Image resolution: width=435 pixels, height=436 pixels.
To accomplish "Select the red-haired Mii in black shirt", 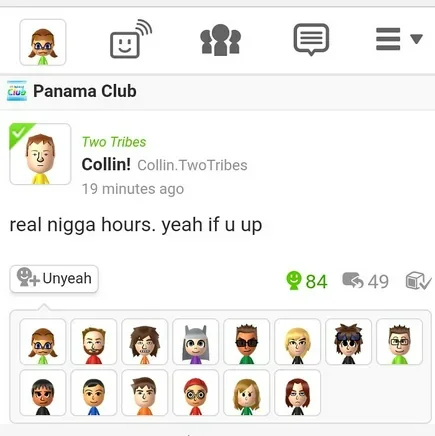I will tap(297, 393).
